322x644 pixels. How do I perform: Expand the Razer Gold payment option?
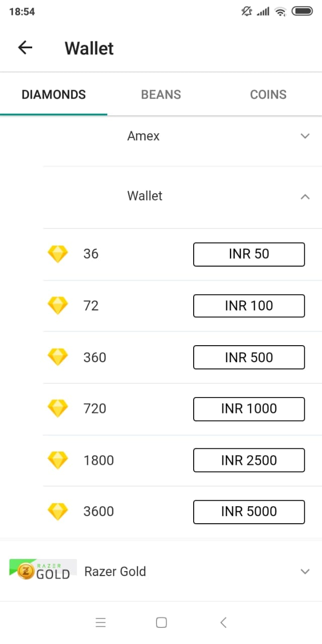pyautogui.click(x=304, y=572)
